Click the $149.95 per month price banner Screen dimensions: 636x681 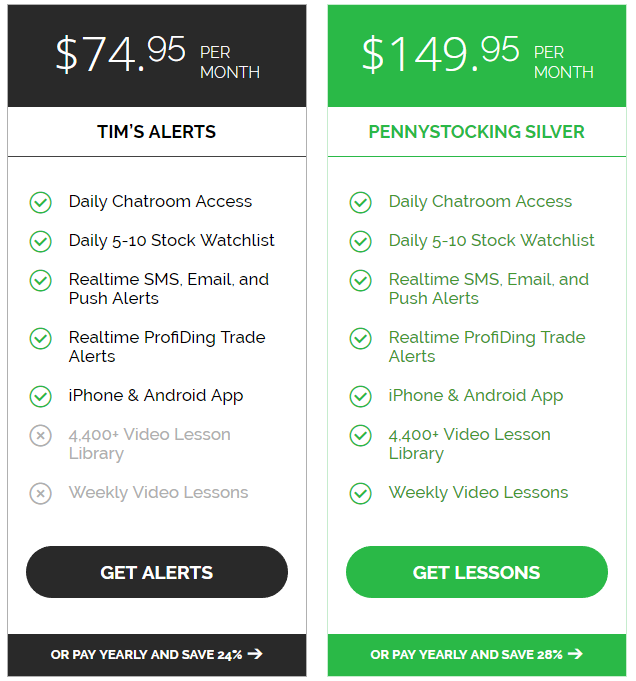coord(477,56)
